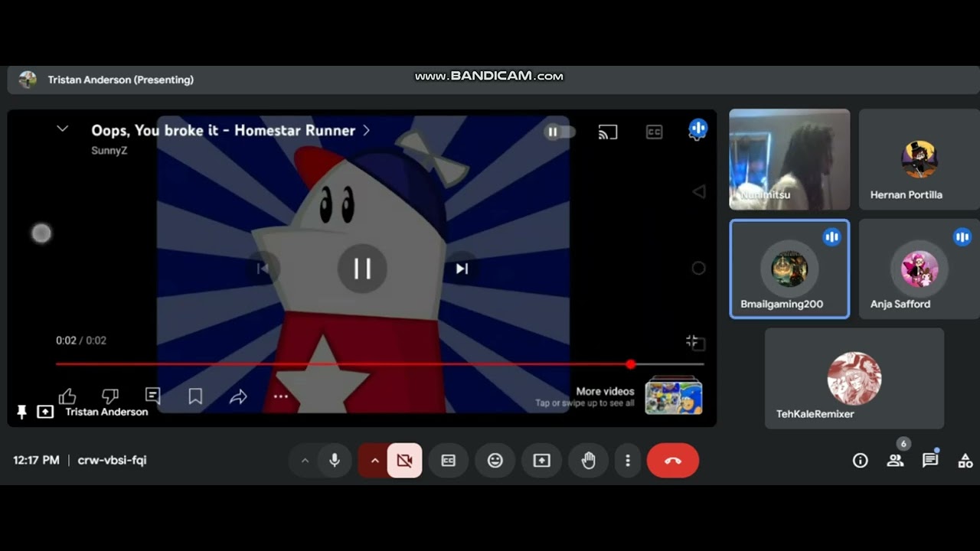Viewport: 980px width, 551px height.
Task: Go to the previous video
Action: click(263, 269)
